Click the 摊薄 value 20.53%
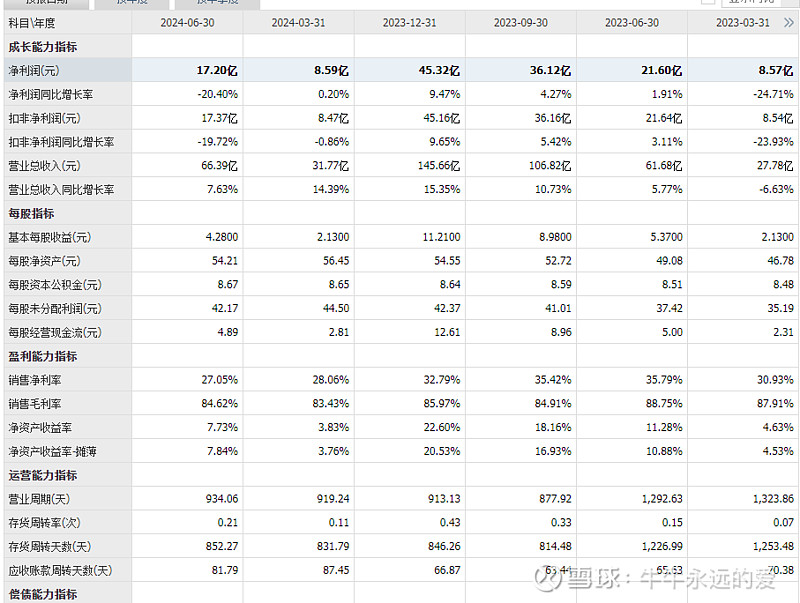This screenshot has height=603, width=800. pyautogui.click(x=442, y=451)
